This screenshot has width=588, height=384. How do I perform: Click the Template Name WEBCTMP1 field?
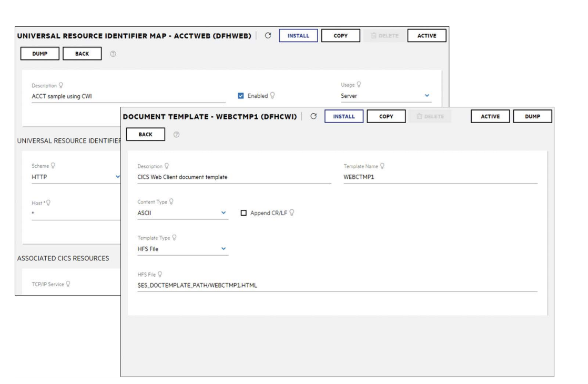point(440,177)
